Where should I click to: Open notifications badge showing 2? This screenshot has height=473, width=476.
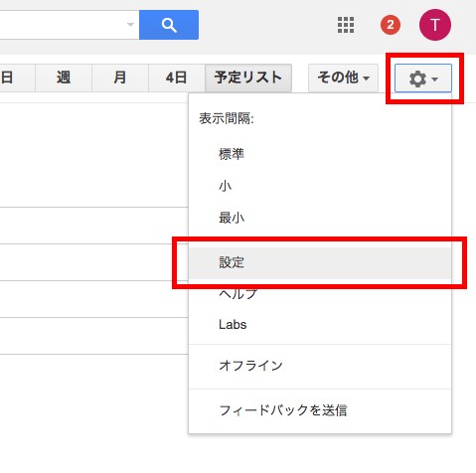tap(391, 25)
